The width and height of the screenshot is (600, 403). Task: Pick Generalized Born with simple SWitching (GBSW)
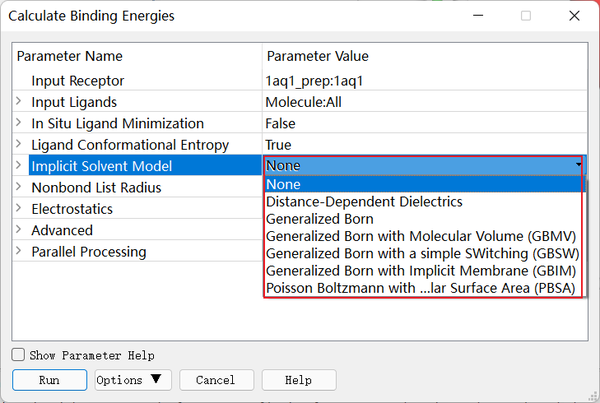(422, 253)
